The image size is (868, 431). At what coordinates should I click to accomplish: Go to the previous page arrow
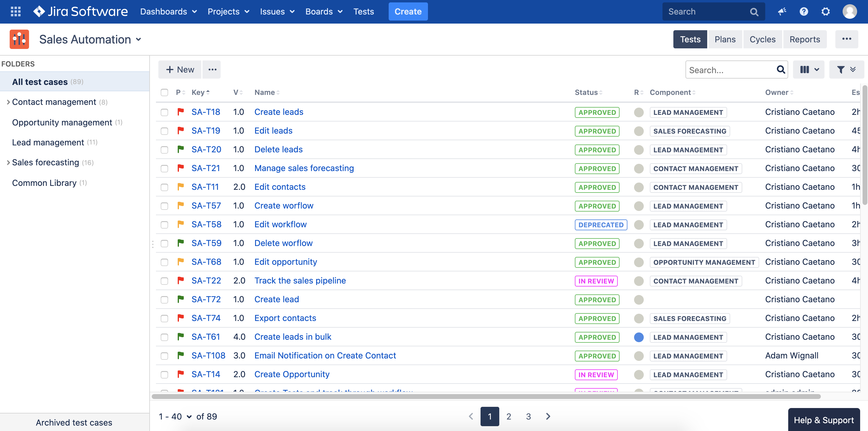point(471,416)
